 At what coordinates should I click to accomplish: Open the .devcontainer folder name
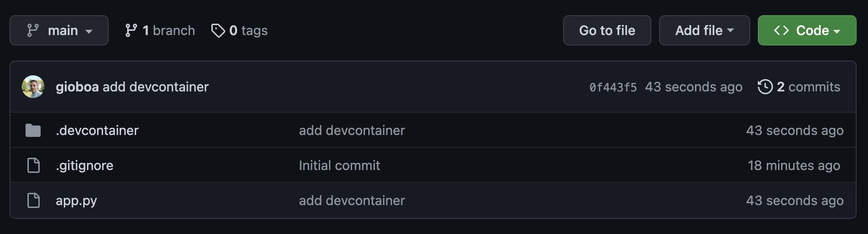coord(97,130)
